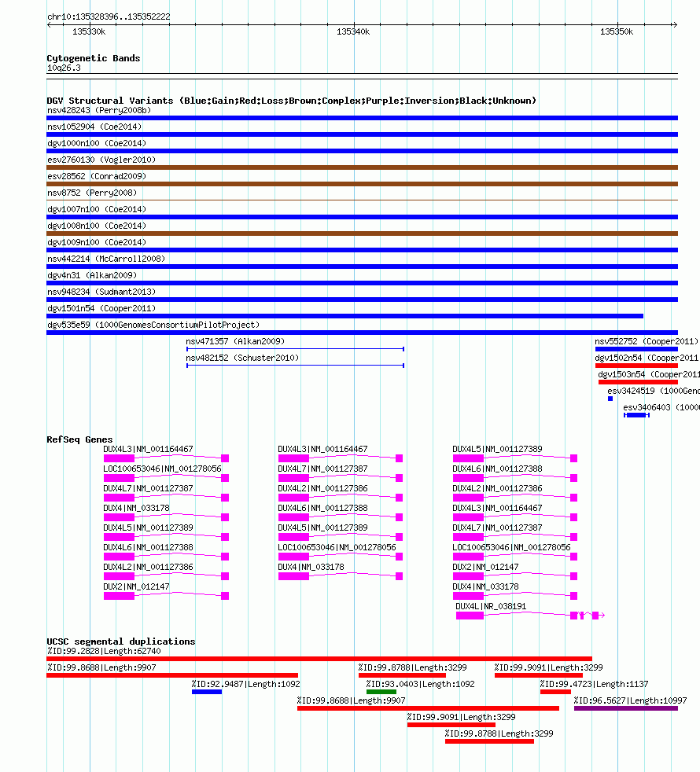The height and width of the screenshot is (772, 700).
Task: Open the UCSC segmental duplications track title
Action: [x=121, y=641]
